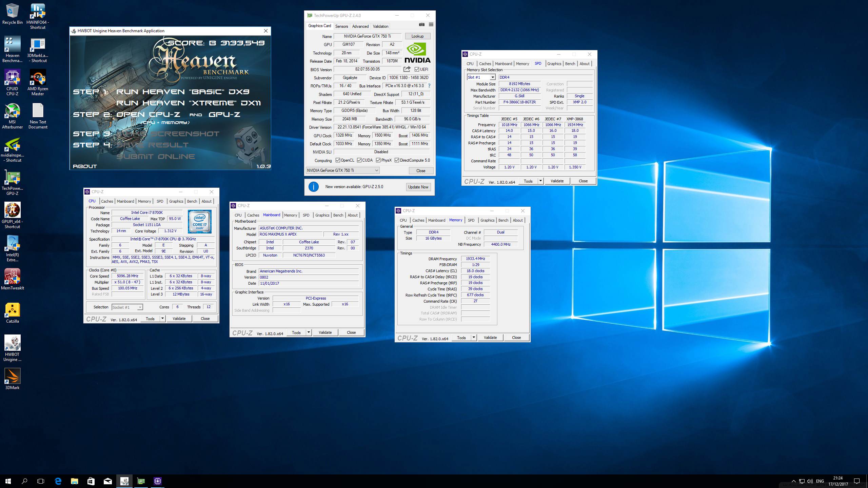Viewport: 868px width, 488px height.
Task: Toggle UEFI checkbox in GPU-Z
Action: pos(417,69)
